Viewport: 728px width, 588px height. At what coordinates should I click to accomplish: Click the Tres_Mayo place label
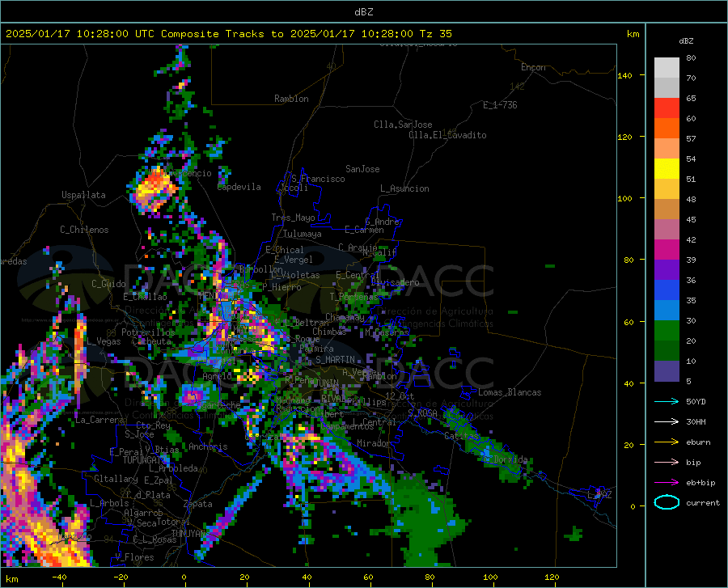(x=293, y=218)
